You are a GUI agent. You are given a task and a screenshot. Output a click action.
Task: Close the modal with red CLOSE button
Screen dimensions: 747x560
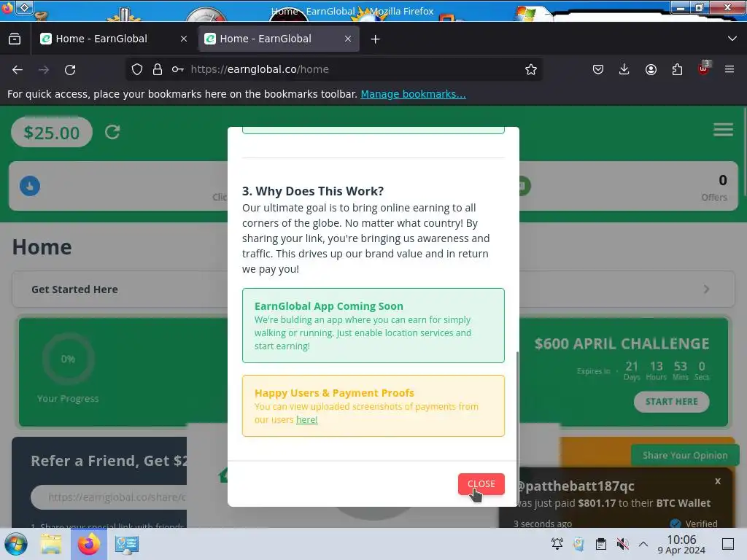(481, 484)
